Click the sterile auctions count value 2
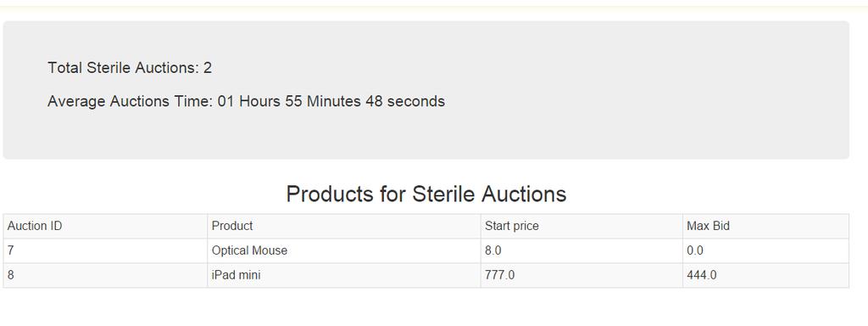This screenshot has width=868, height=326. click(x=208, y=68)
